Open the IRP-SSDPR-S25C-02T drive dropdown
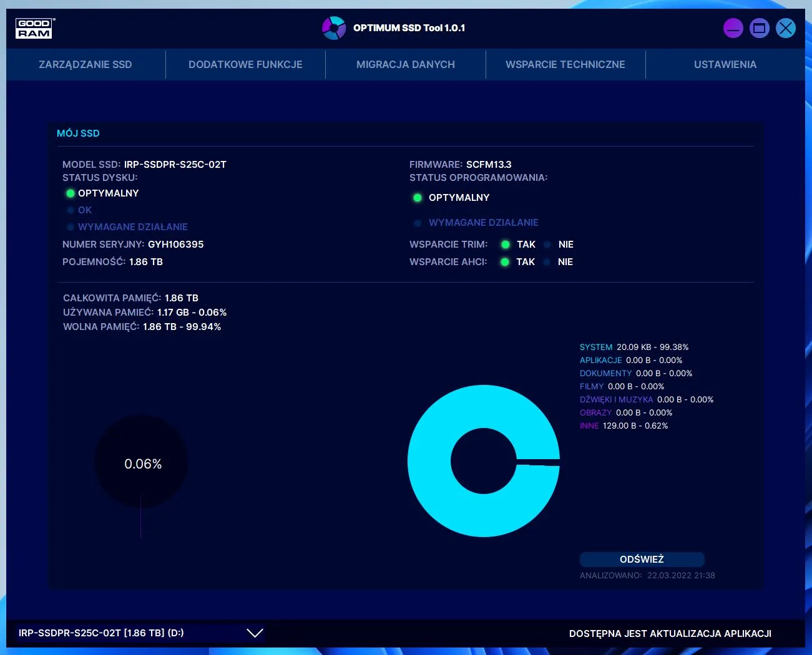Image resolution: width=812 pixels, height=655 pixels. click(101, 633)
